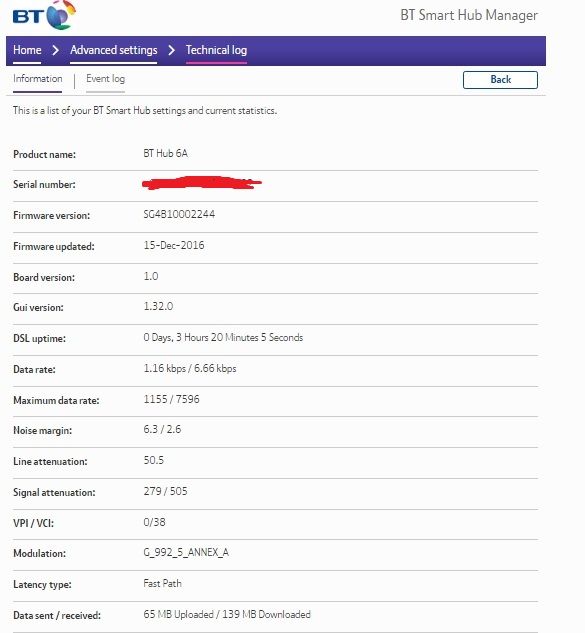The width and height of the screenshot is (585, 633).
Task: Click the chevron after Home
Action: (x=56, y=50)
